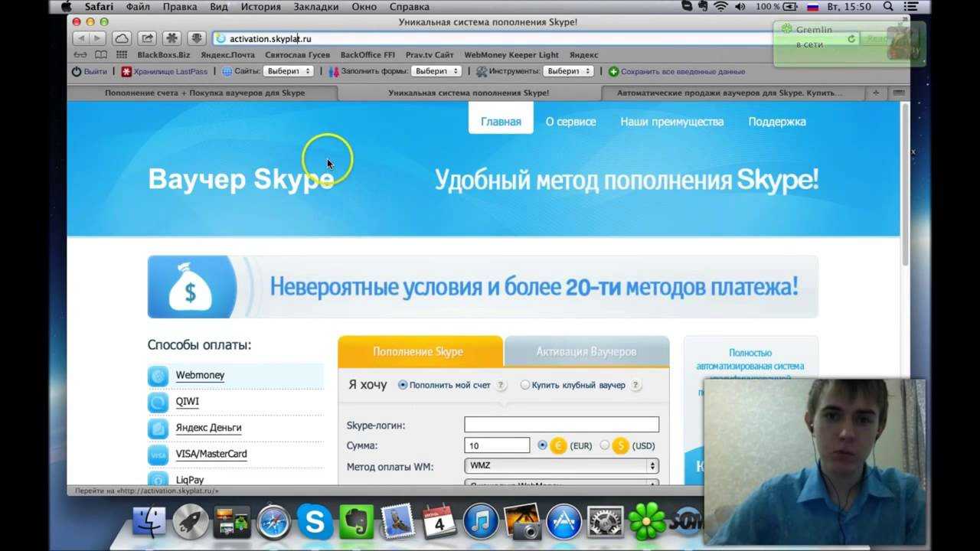The image size is (980, 551).
Task: Click help icon next to Пополнить мой счет
Action: 501,386
